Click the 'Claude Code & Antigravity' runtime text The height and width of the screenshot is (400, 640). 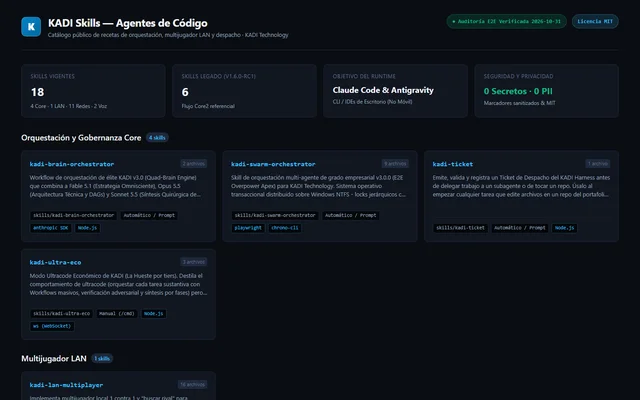tap(383, 90)
